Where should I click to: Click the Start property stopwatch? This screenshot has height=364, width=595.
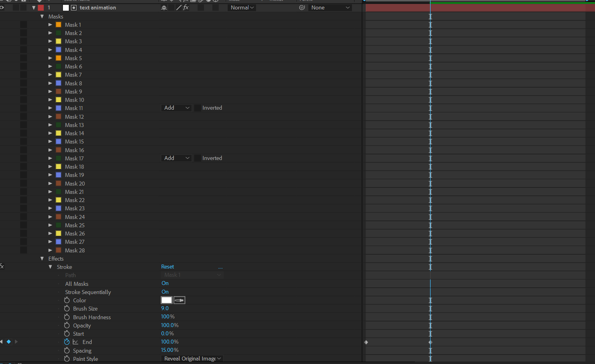(67, 334)
